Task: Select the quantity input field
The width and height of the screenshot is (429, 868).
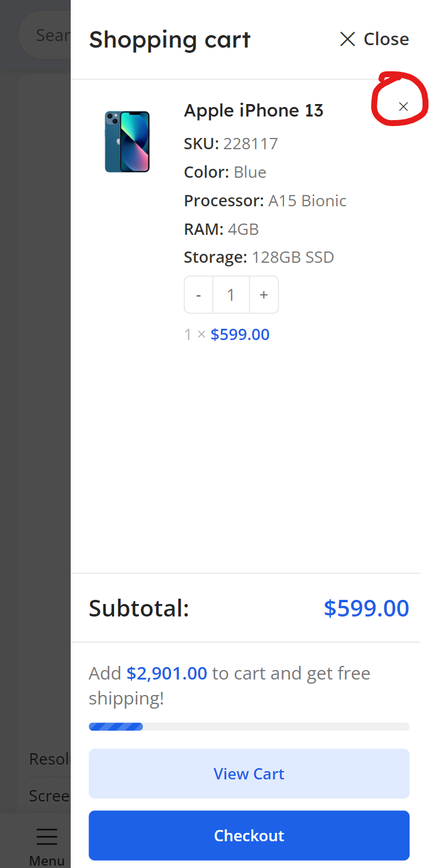Action: [x=231, y=295]
